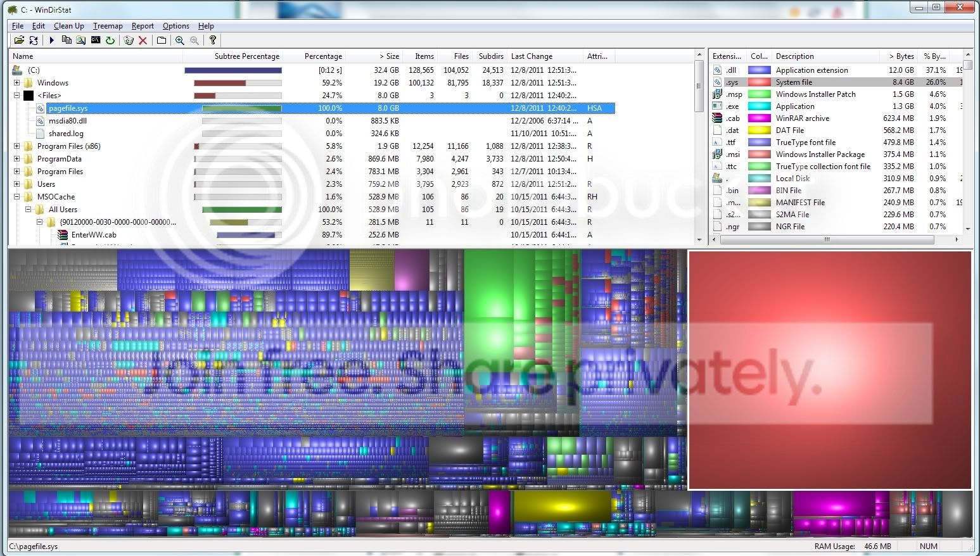Open the Treemap menu
The image size is (980, 556).
coord(108,26)
